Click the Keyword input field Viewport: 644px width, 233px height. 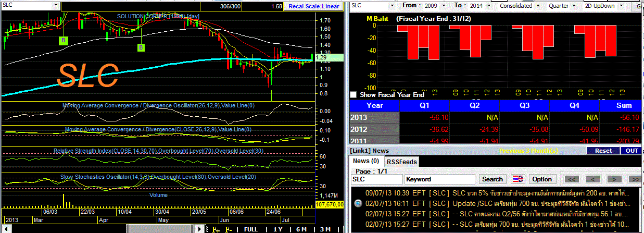pos(440,179)
